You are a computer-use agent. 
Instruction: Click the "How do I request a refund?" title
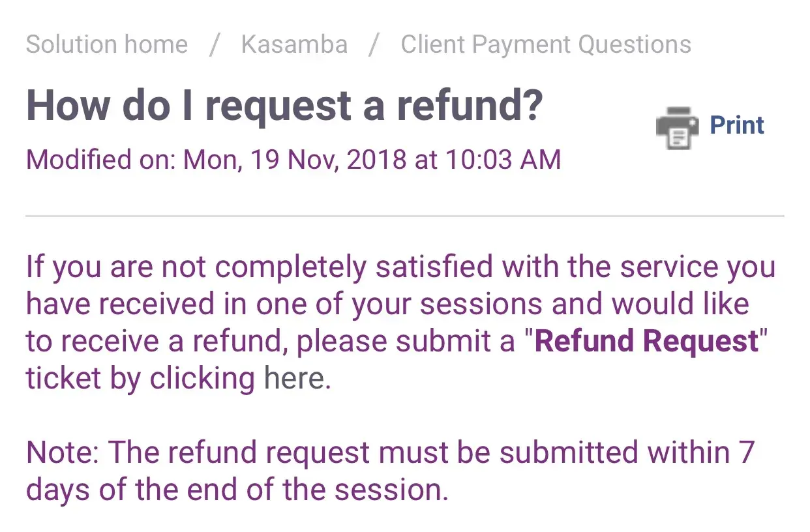(x=284, y=104)
